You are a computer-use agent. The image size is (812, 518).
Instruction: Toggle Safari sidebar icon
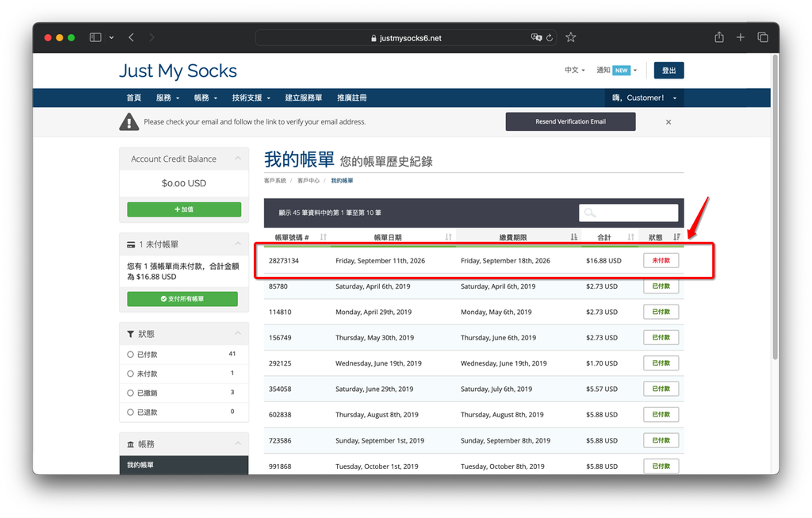95,37
